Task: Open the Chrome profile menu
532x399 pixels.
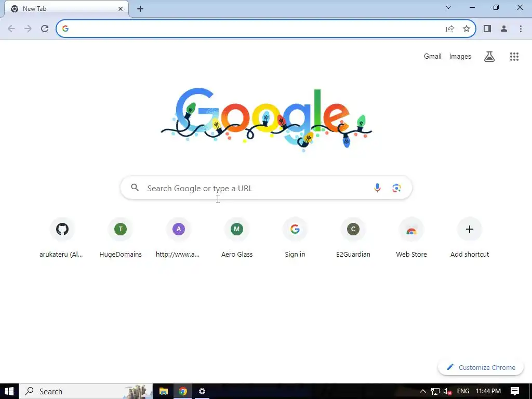Action: pyautogui.click(x=504, y=29)
